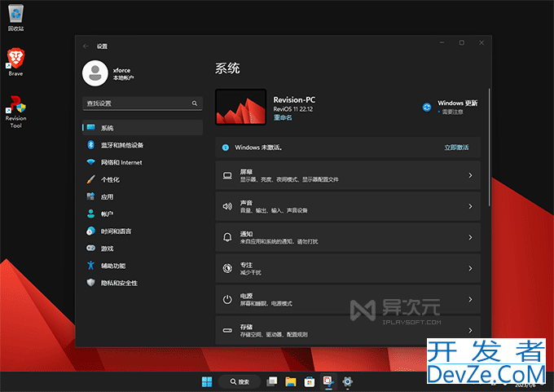Viewport: 554px width, 392px height.
Task: Open 个性化 in the sidebar
Action: pos(143,179)
